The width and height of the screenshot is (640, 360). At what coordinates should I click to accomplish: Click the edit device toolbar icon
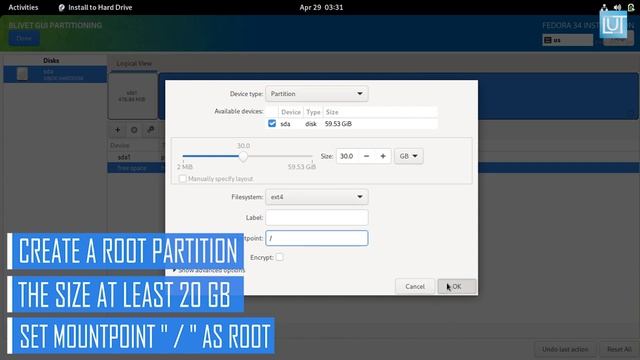[151, 130]
